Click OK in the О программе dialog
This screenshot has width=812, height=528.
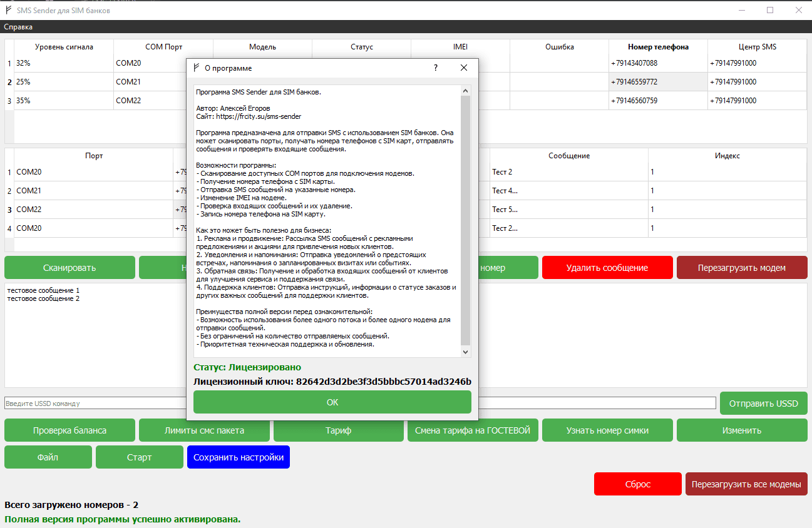(x=332, y=402)
